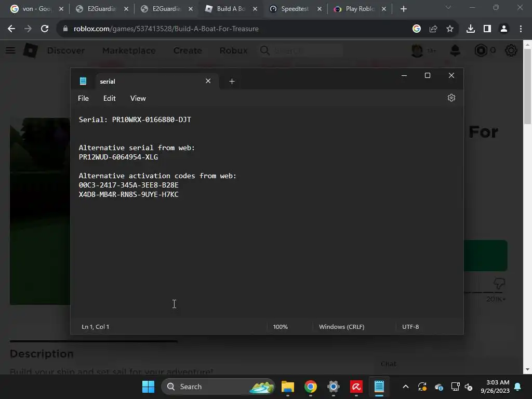Screen dimensions: 532x399
Task: Add a new Notepad tab
Action: [232, 81]
